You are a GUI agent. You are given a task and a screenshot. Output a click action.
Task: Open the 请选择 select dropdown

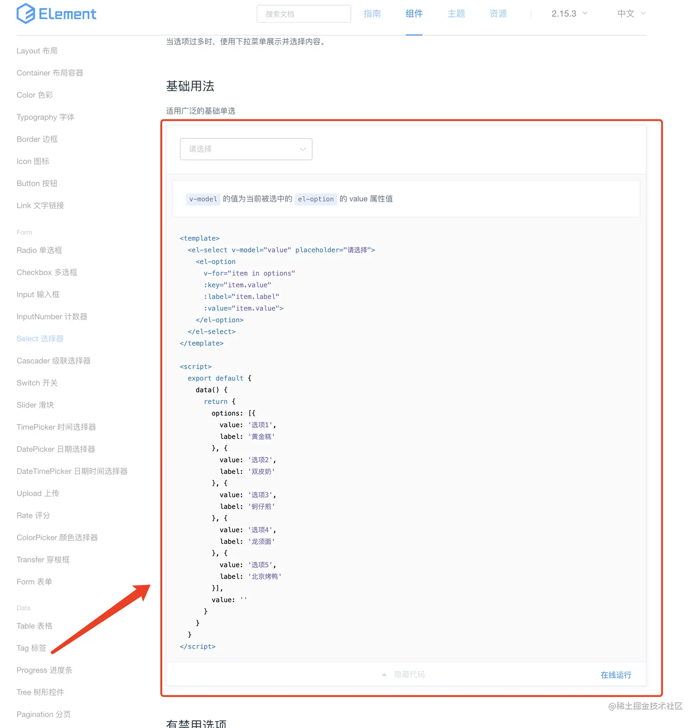point(246,149)
